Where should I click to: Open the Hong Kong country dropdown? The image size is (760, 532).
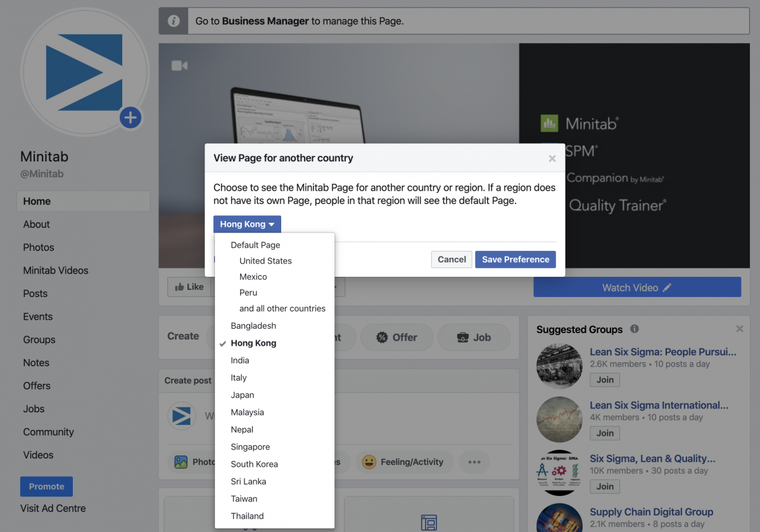tap(247, 224)
